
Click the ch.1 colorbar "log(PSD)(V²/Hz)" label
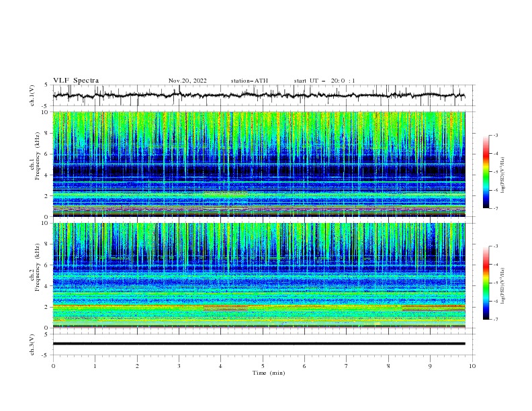point(503,175)
